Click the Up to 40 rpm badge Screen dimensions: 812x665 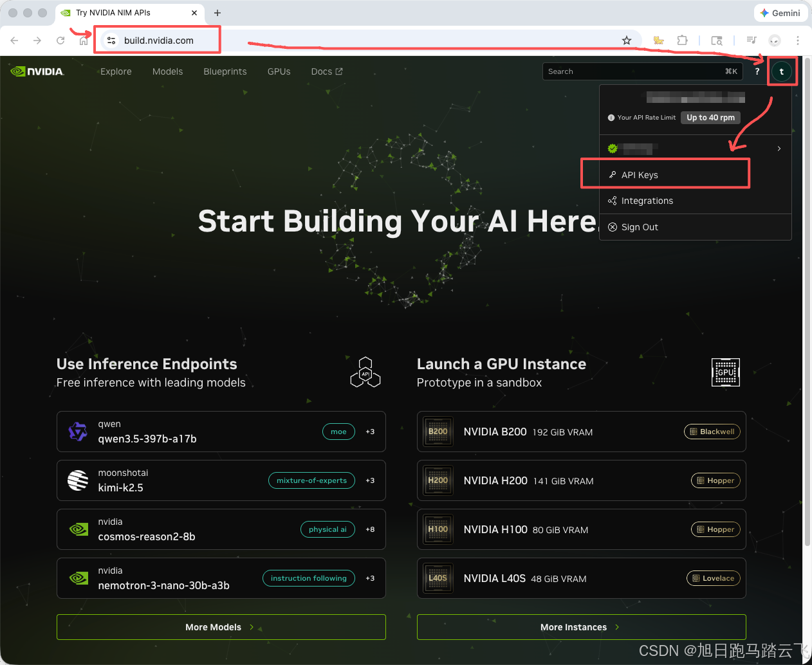pos(710,118)
